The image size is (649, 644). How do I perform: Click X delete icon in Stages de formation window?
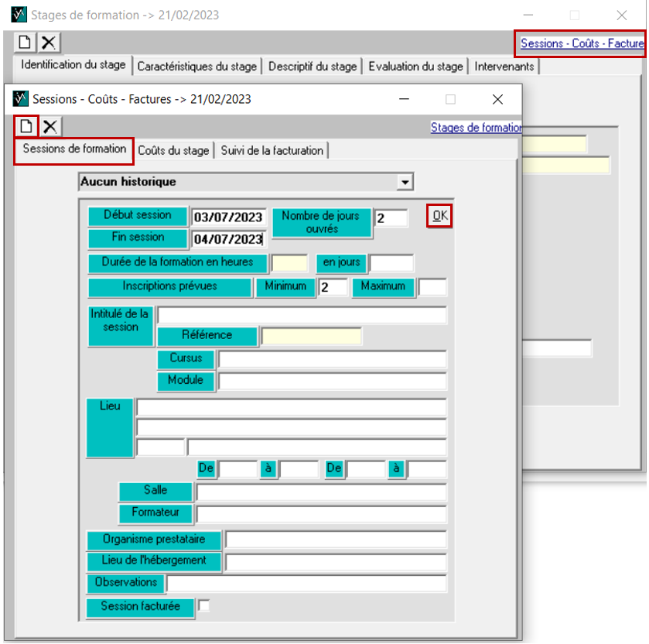tap(49, 43)
